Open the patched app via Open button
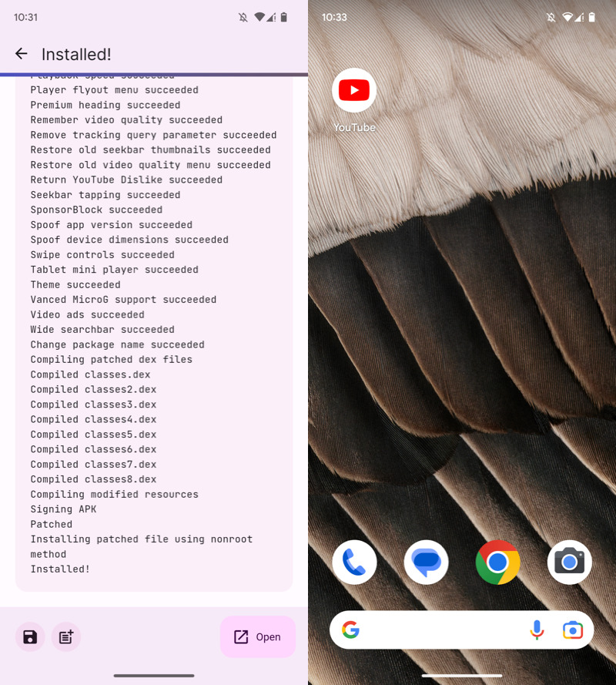The image size is (616, 685). click(258, 636)
